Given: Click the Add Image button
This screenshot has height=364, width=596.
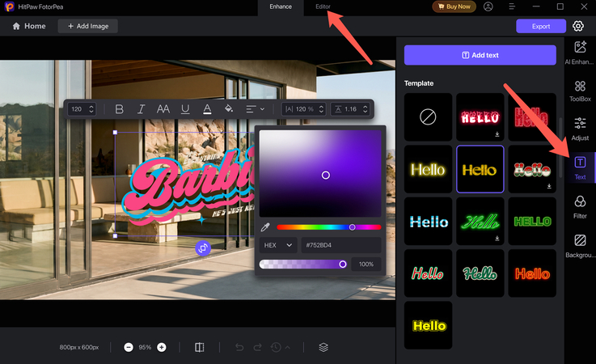Looking at the screenshot, I should (x=88, y=26).
